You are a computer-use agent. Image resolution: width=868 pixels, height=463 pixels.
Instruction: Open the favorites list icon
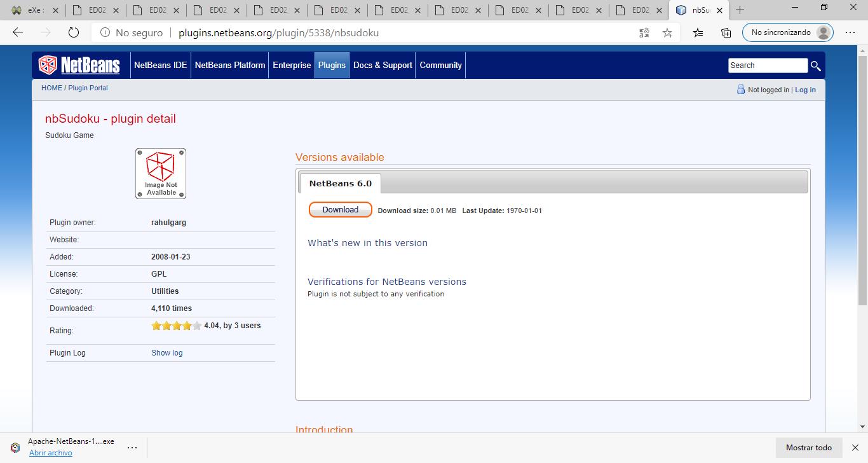coord(698,32)
